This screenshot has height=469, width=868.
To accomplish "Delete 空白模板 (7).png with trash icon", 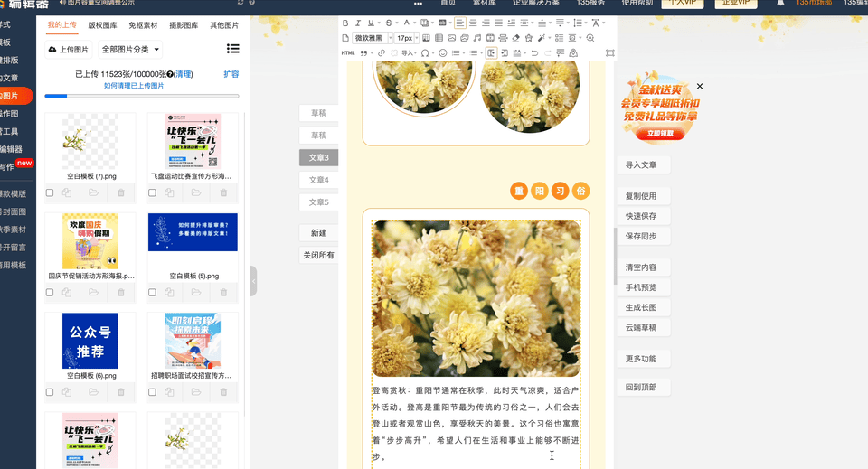I will [x=120, y=192].
